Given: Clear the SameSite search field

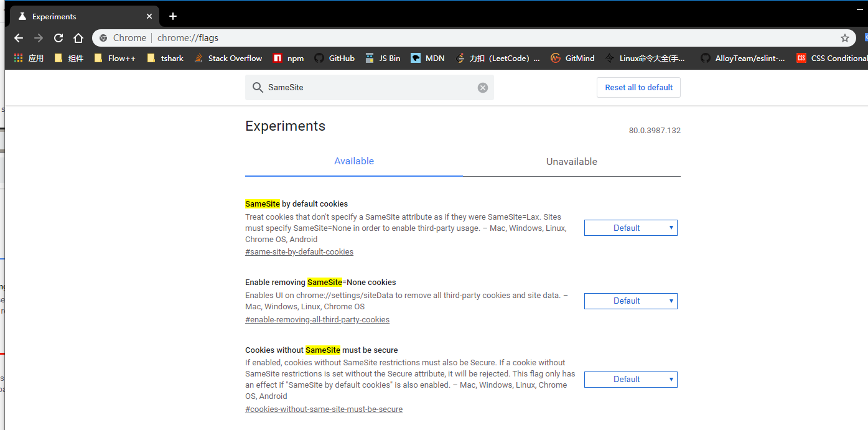Looking at the screenshot, I should tap(482, 87).
